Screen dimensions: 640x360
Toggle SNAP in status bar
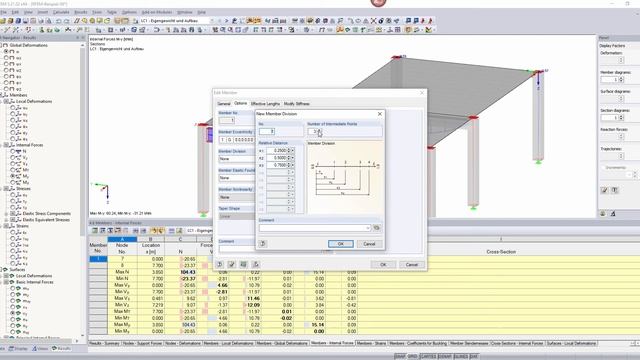(x=400, y=356)
